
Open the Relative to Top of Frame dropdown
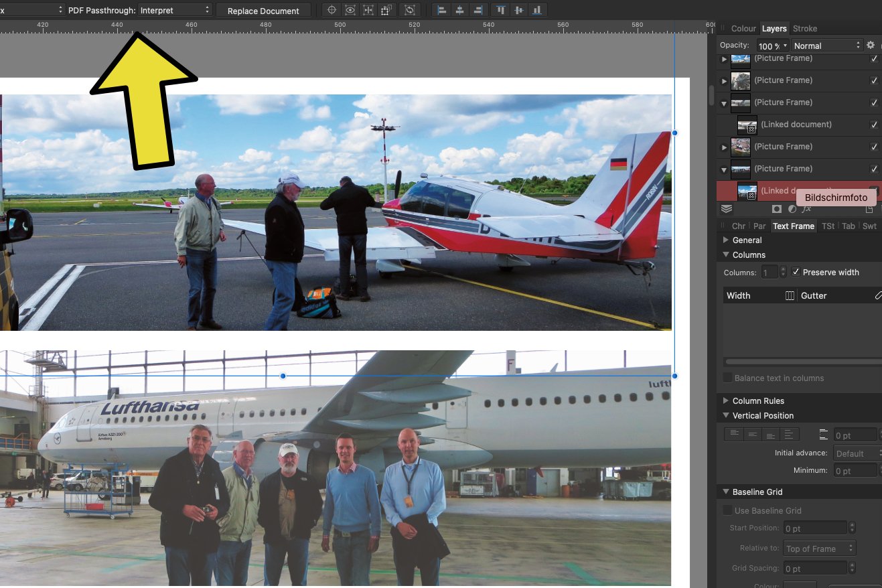coord(820,548)
